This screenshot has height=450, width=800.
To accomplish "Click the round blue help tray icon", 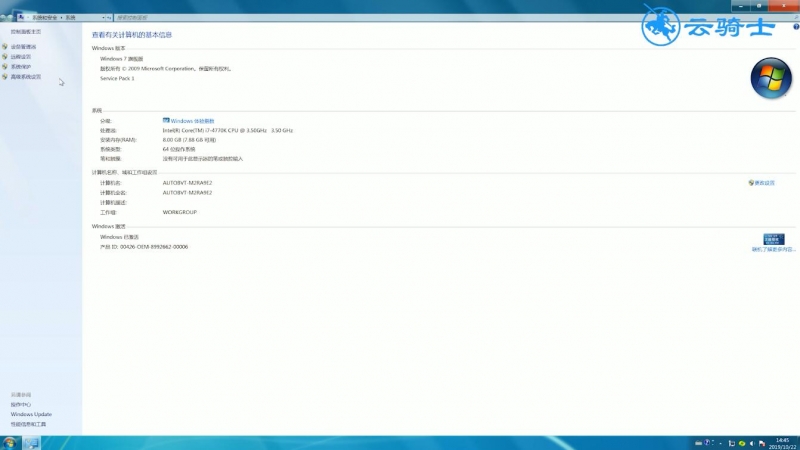I will pos(707,442).
